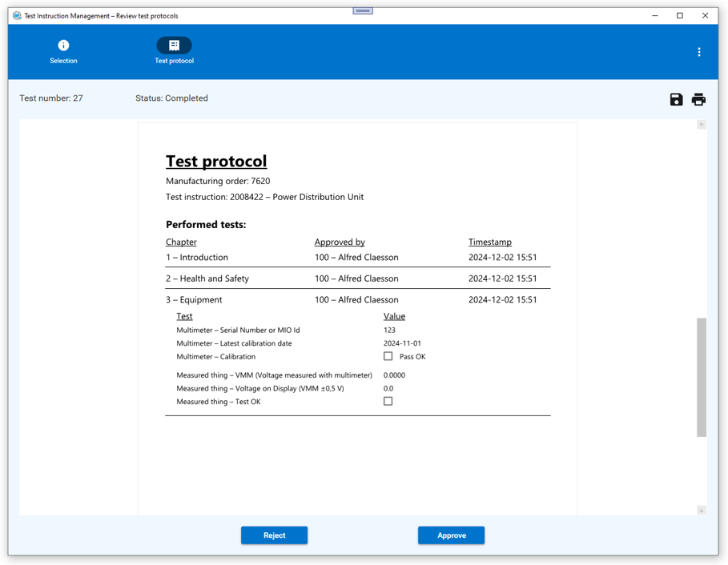Click the Value column header
Screen dimensions: 728x565
point(394,316)
